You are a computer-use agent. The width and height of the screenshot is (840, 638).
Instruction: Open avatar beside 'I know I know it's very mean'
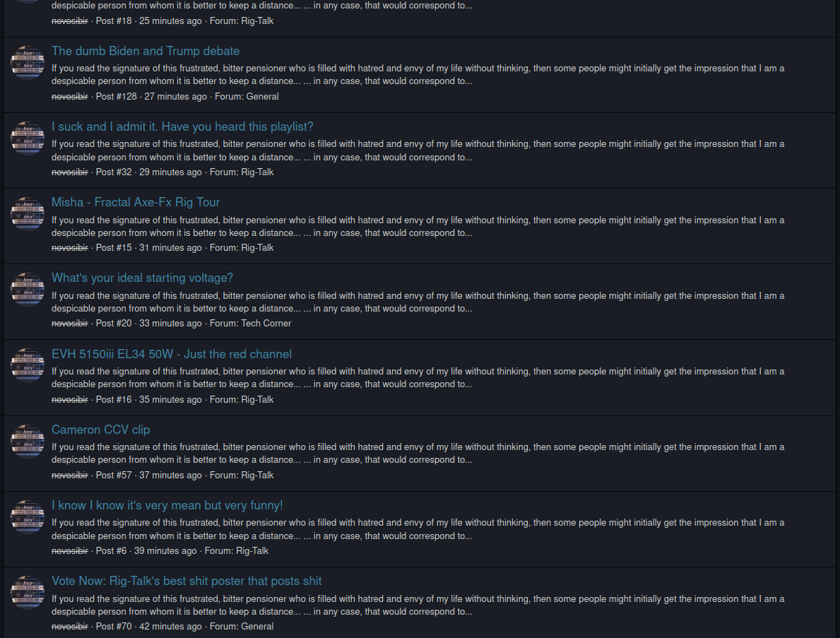click(28, 517)
